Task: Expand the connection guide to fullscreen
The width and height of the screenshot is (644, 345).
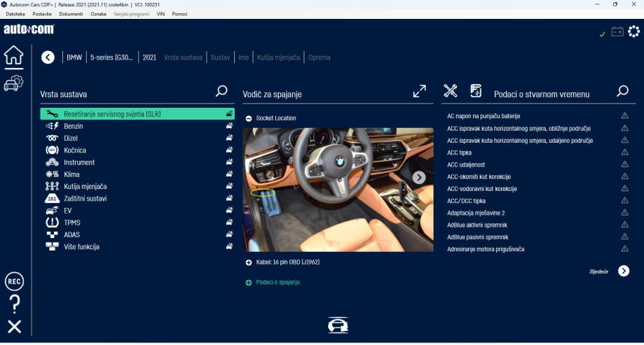Action: click(x=419, y=91)
